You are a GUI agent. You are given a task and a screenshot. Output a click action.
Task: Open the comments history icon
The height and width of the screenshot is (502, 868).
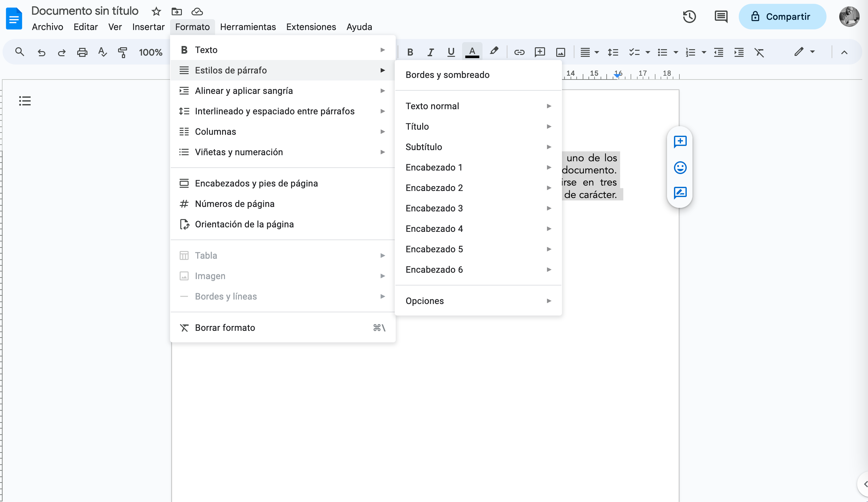pyautogui.click(x=721, y=17)
